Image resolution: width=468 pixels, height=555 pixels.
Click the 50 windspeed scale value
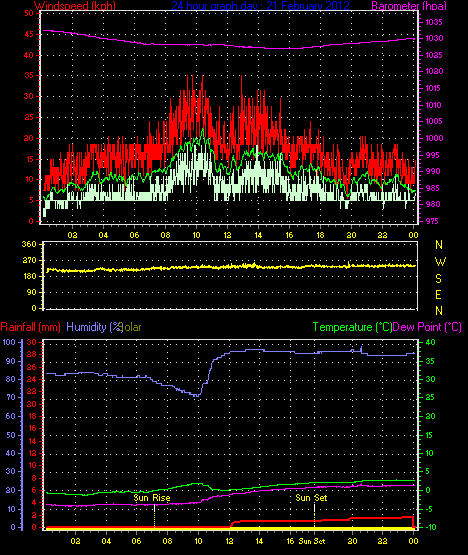pos(29,13)
